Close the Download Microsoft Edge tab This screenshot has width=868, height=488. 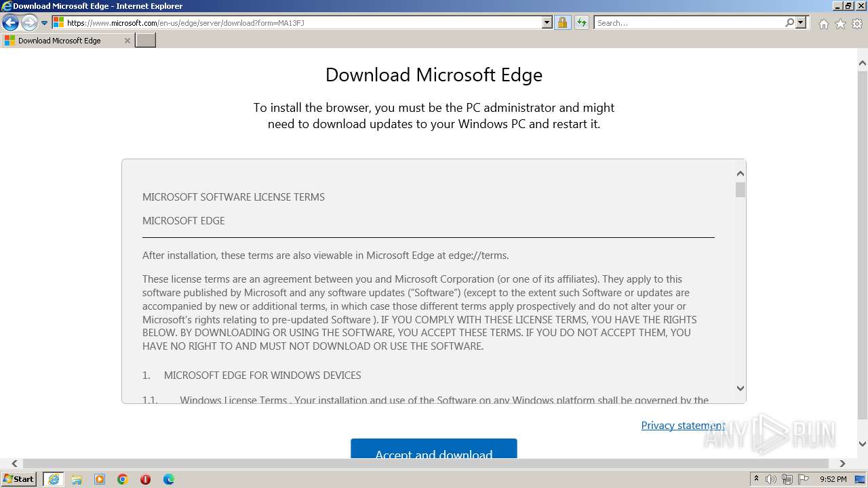127,41
